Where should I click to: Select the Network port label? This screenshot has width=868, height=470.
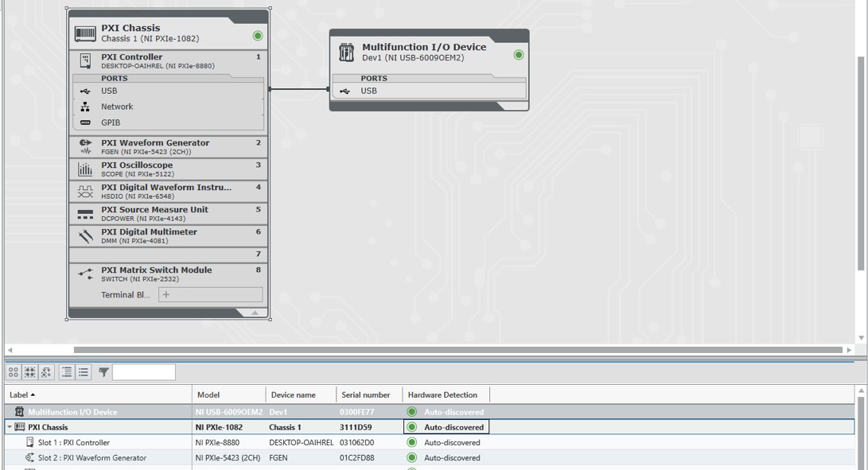click(117, 107)
